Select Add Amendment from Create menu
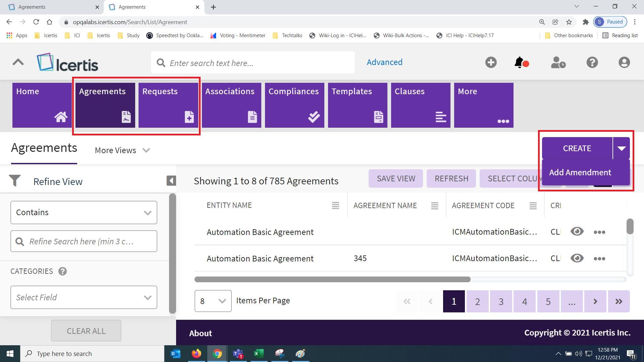 [580, 172]
